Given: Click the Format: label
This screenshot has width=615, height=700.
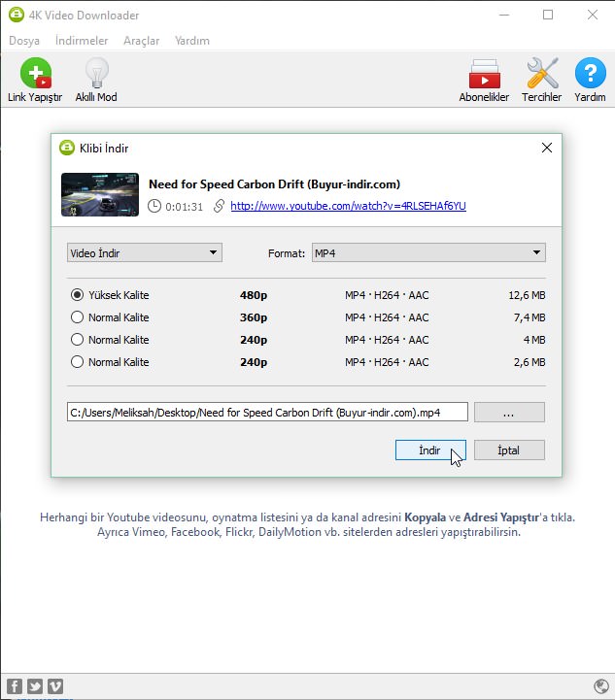Looking at the screenshot, I should click(x=287, y=253).
